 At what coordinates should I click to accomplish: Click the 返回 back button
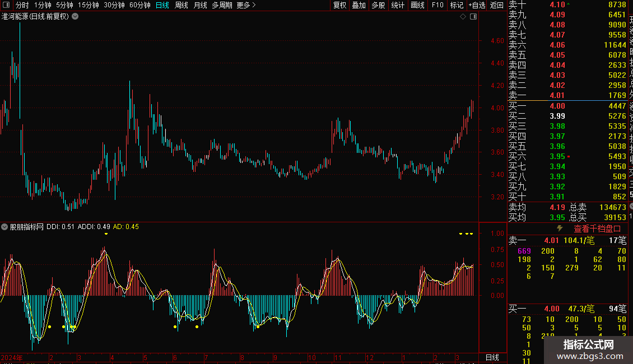[x=496, y=5]
